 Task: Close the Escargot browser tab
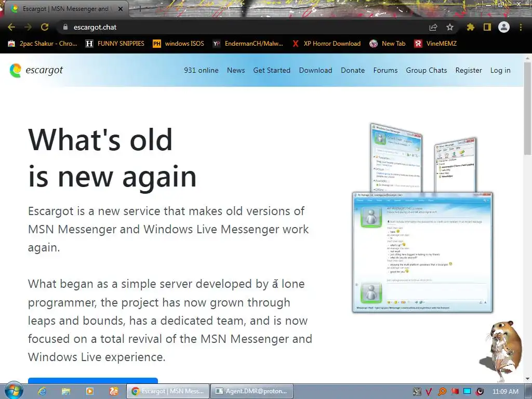tap(120, 9)
